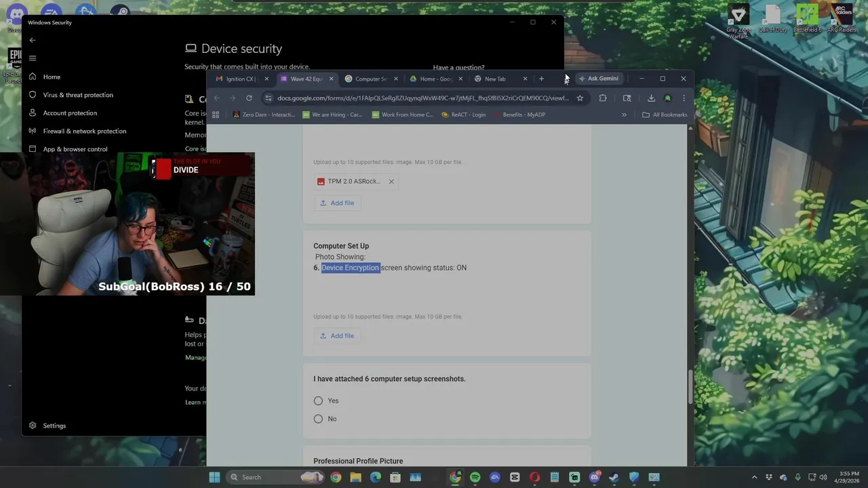The height and width of the screenshot is (488, 868).
Task: Go forward in Chrome history
Action: click(233, 98)
